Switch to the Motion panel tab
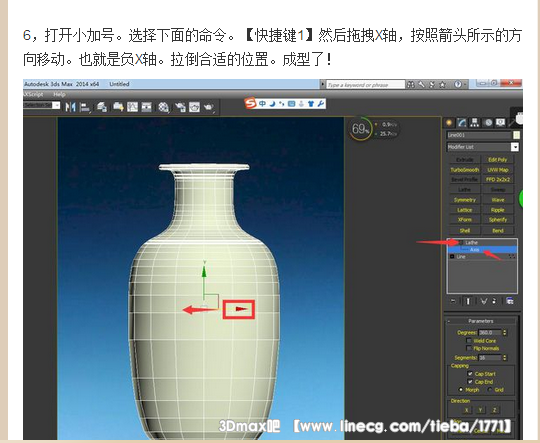This screenshot has height=443, width=540. [x=488, y=123]
